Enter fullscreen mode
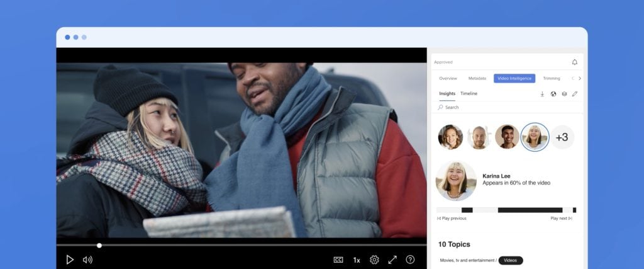 pyautogui.click(x=392, y=260)
